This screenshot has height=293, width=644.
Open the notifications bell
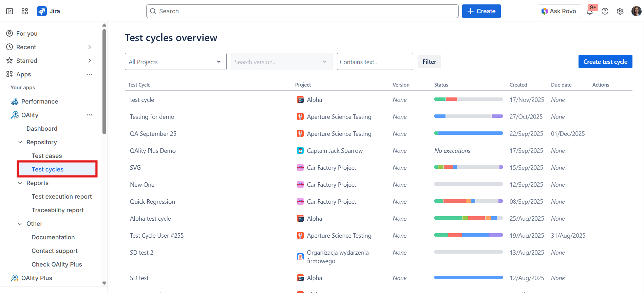click(590, 11)
